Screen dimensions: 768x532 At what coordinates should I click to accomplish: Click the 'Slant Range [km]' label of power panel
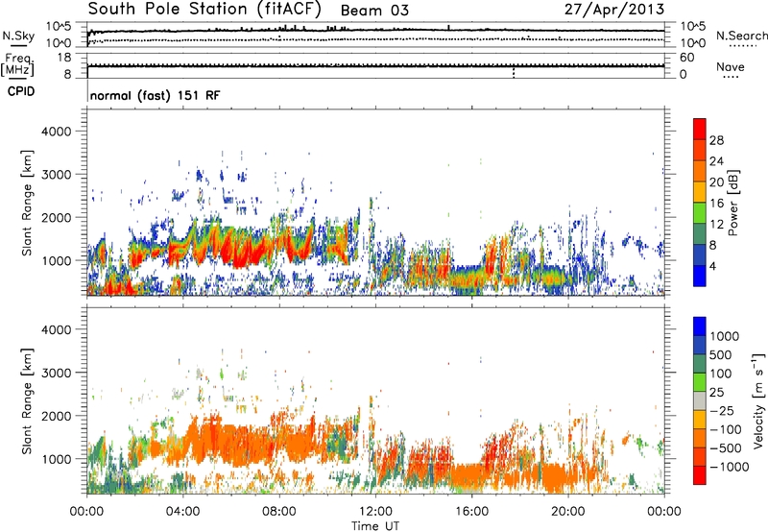click(27, 203)
